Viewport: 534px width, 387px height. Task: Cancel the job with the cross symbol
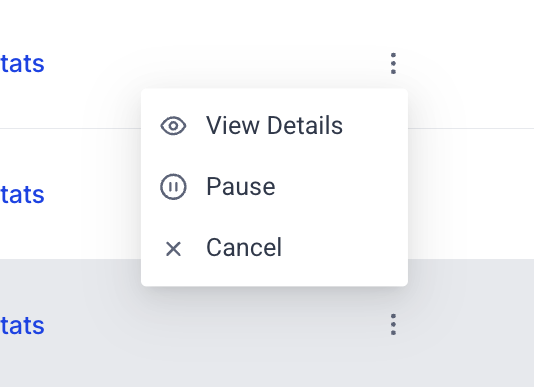click(173, 248)
